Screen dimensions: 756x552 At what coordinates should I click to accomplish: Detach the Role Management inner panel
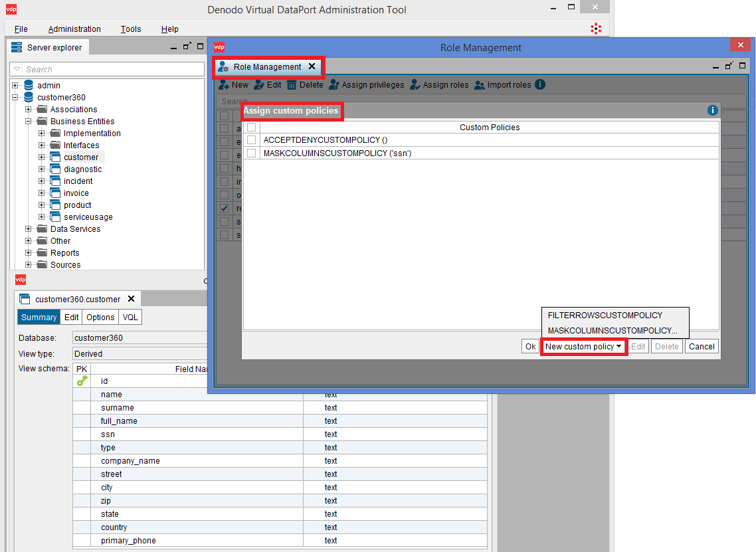click(x=729, y=66)
